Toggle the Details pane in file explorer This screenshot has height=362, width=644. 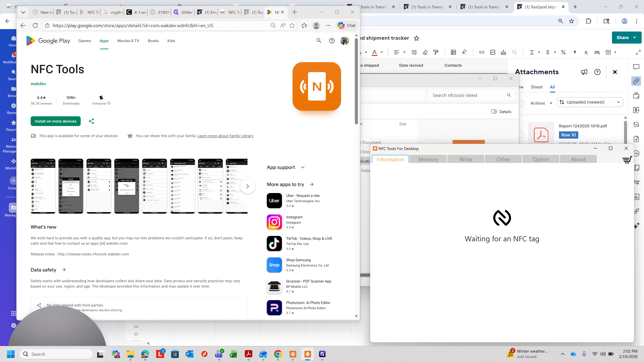click(x=501, y=112)
